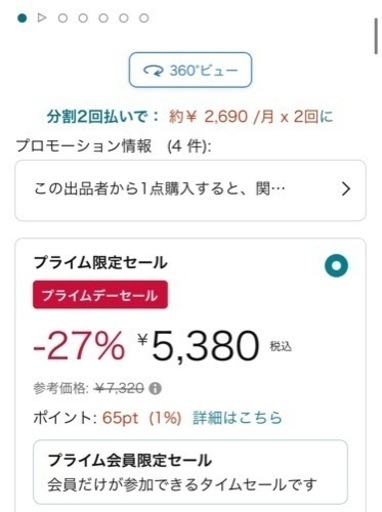Select the プライム限定セール radio button

coord(336,266)
